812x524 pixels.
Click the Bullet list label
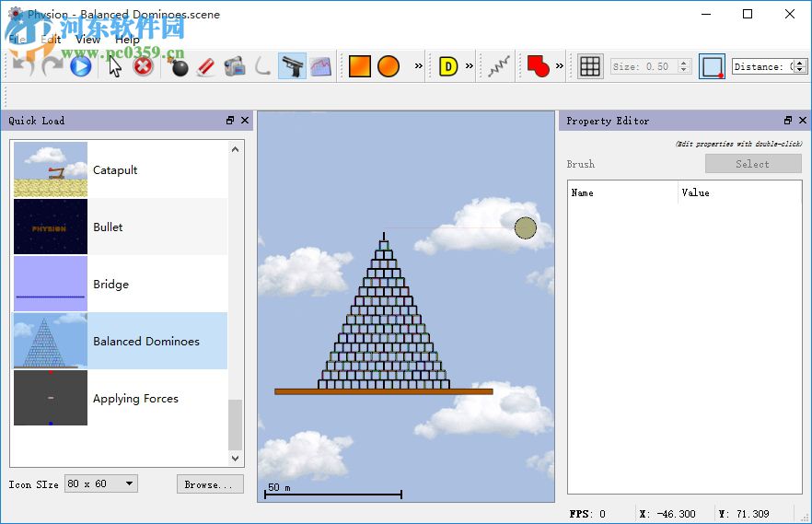click(108, 227)
